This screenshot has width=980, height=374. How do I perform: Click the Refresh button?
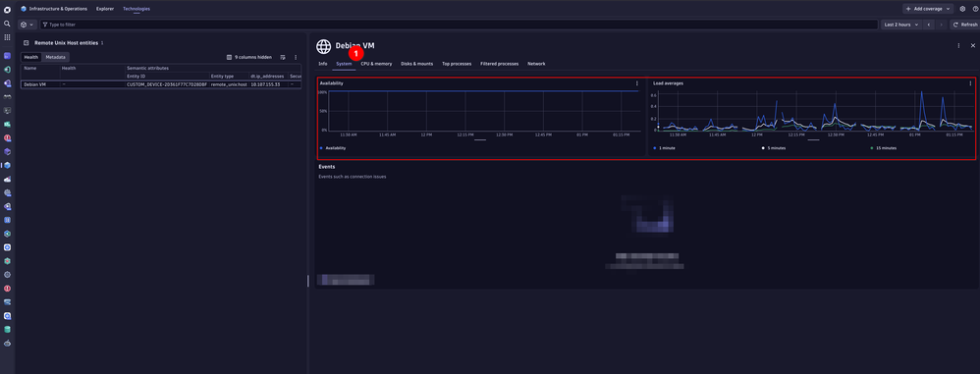pos(964,25)
